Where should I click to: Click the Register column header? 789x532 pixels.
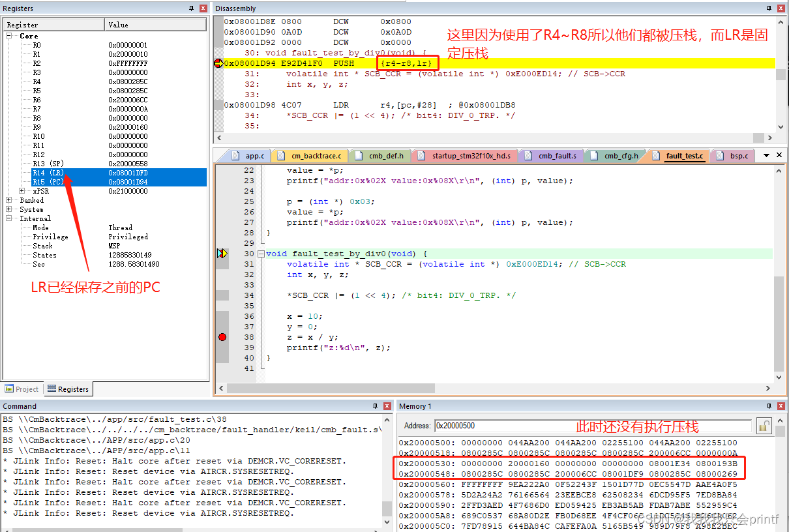click(53, 25)
